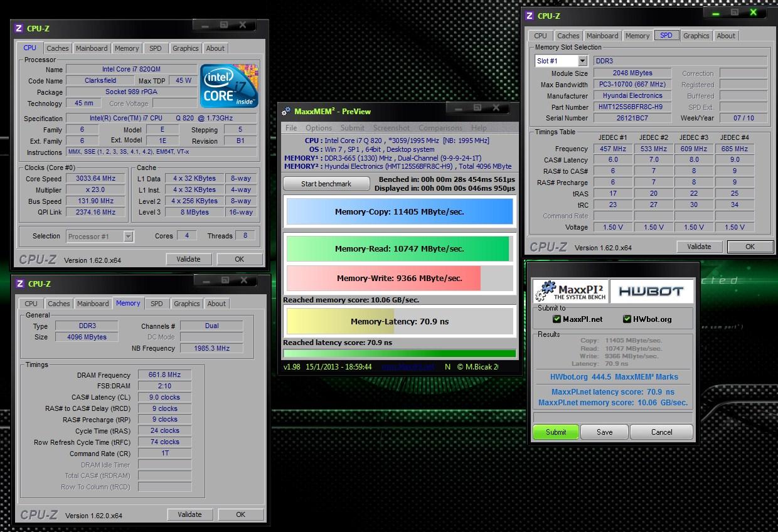This screenshot has height=532, width=778.
Task: Open the Screenshot menu in MaxxMEM²
Action: coord(392,128)
